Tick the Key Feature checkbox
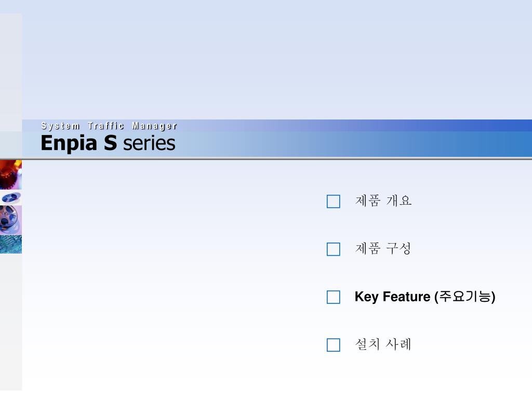Screen dimensions: 532x399 tap(333, 297)
